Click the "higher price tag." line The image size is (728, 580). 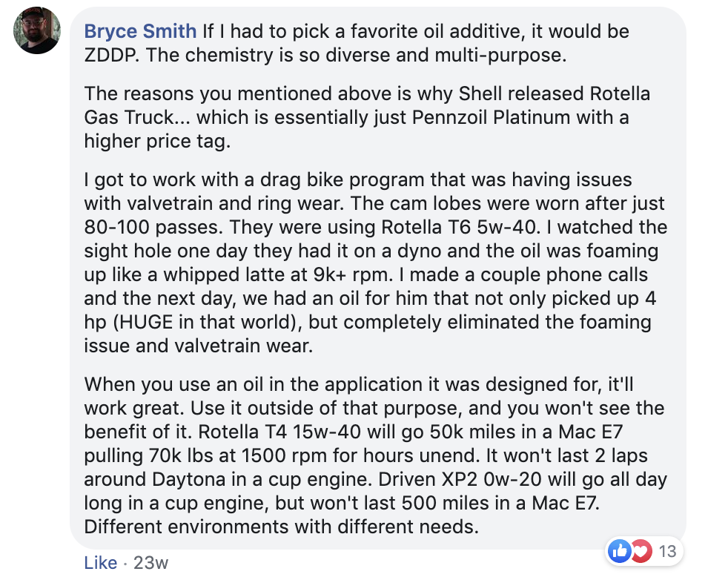(x=157, y=142)
